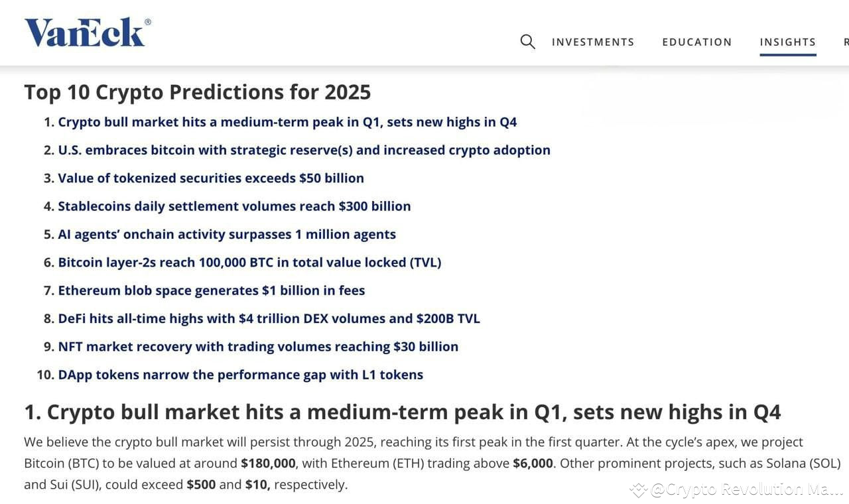The width and height of the screenshot is (849, 504).
Task: Click the bold $180,000 Bitcoin price text
Action: pos(268,463)
